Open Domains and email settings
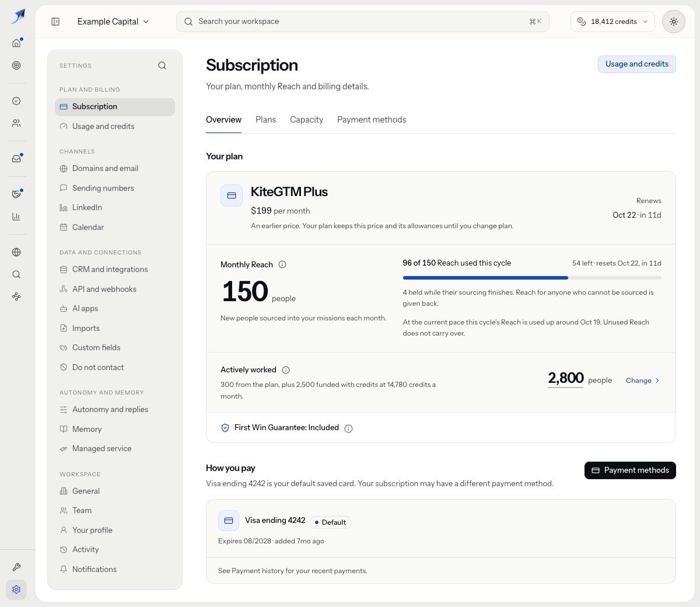700x607 pixels. [x=115, y=169]
